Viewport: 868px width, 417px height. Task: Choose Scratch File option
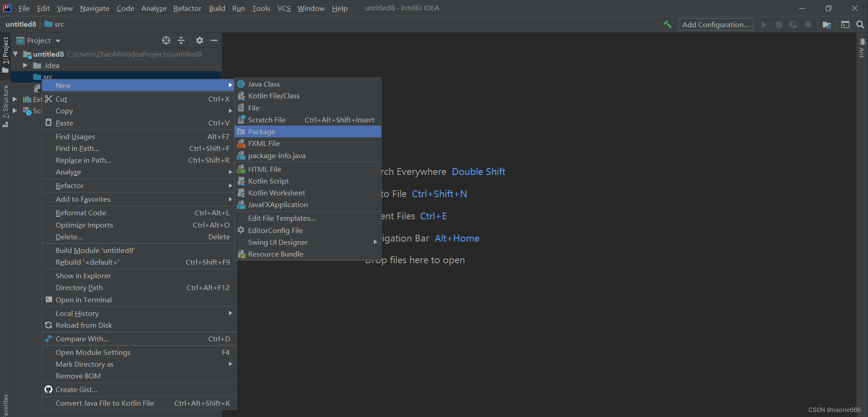point(308,120)
